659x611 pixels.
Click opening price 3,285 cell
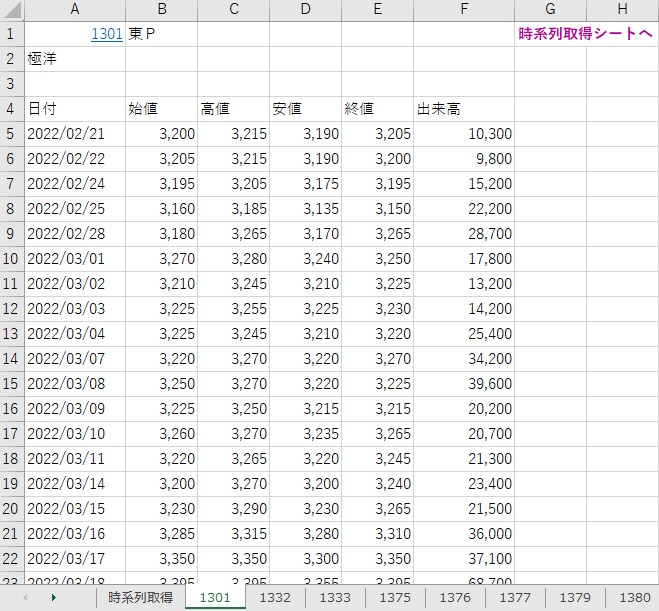click(x=161, y=534)
